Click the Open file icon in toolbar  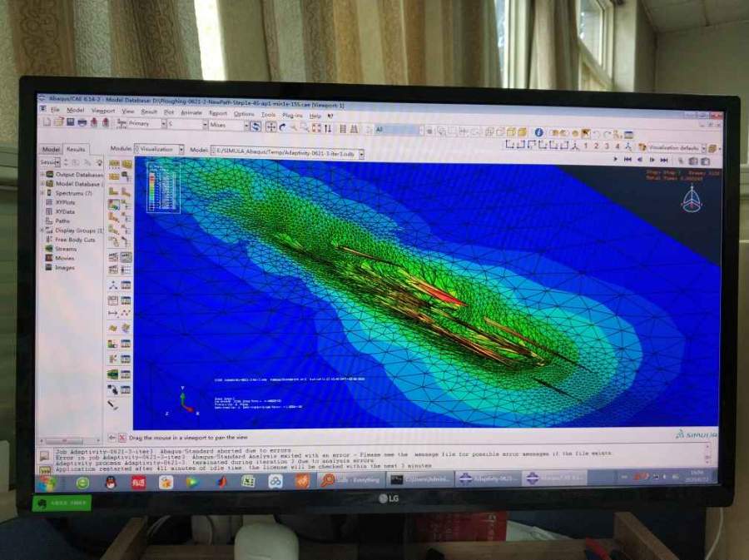59,122
